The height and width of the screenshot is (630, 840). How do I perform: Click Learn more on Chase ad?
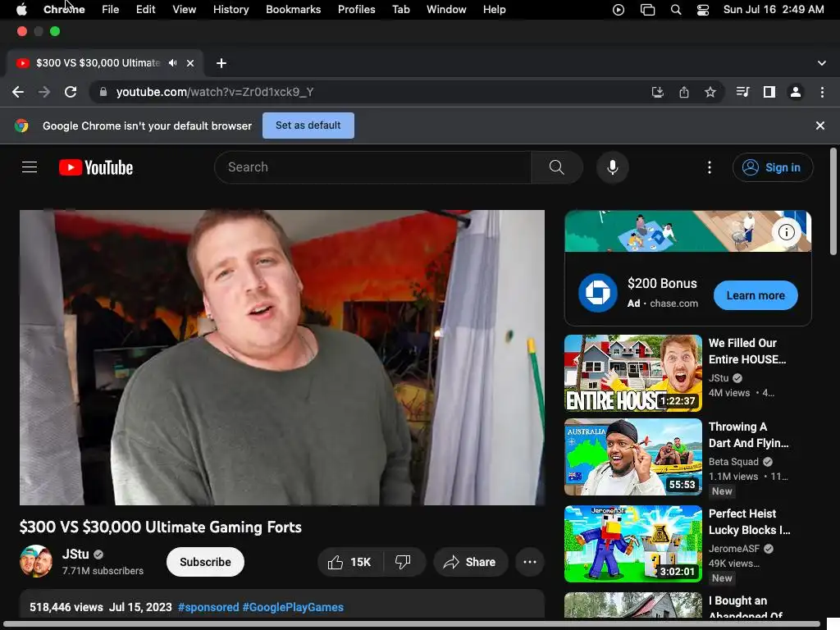coord(756,295)
